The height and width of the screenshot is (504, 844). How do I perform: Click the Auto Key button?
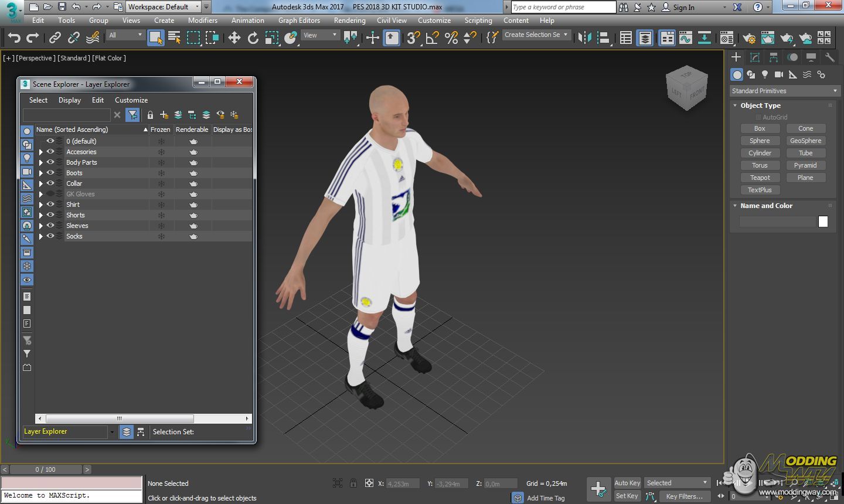click(x=627, y=483)
